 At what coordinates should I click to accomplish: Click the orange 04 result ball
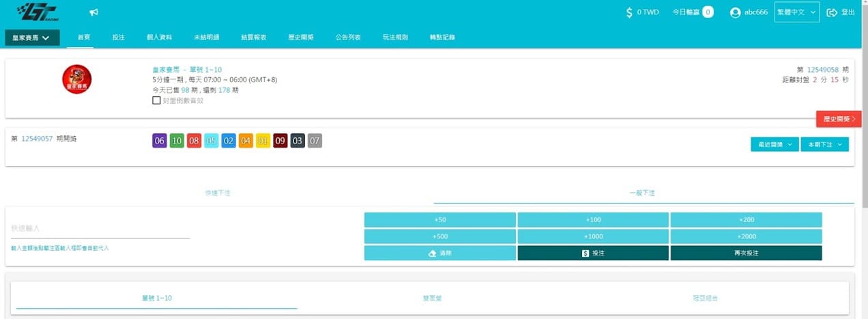point(246,141)
